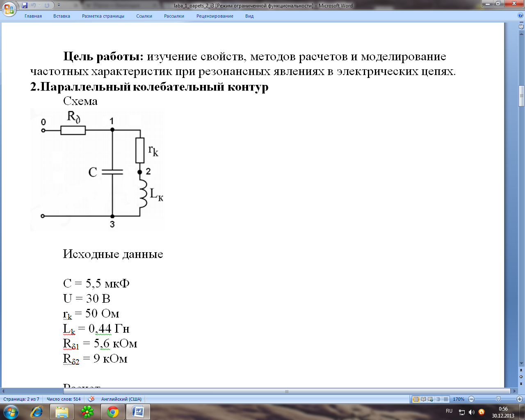
Task: Click zoom in plus button
Action: [520, 399]
